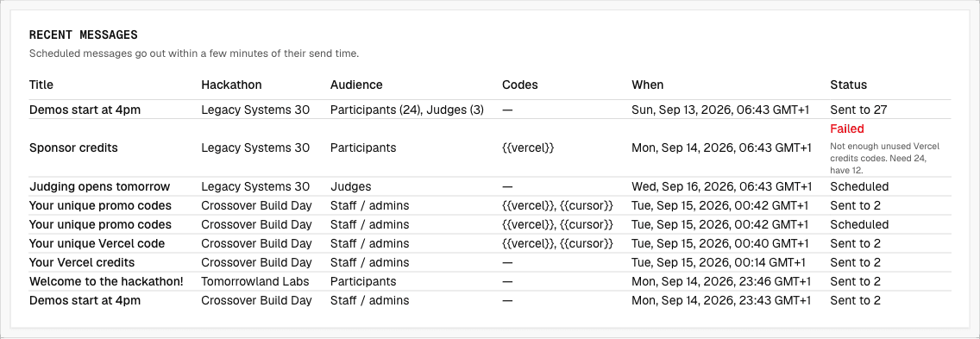The image size is (980, 339).
Task: Click Sent to 2 status in Your unique Vercel code row
Action: 855,243
